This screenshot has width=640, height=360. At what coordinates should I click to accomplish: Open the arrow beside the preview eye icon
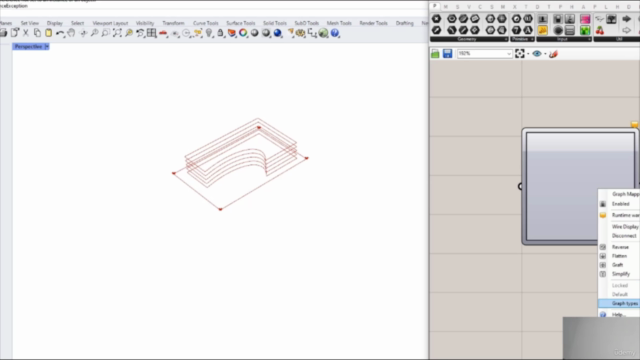545,54
